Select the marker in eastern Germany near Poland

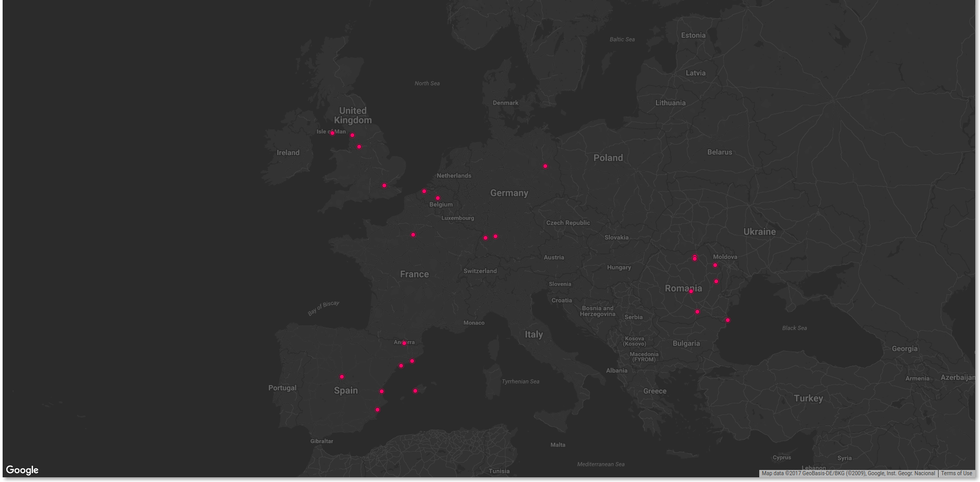pos(545,166)
